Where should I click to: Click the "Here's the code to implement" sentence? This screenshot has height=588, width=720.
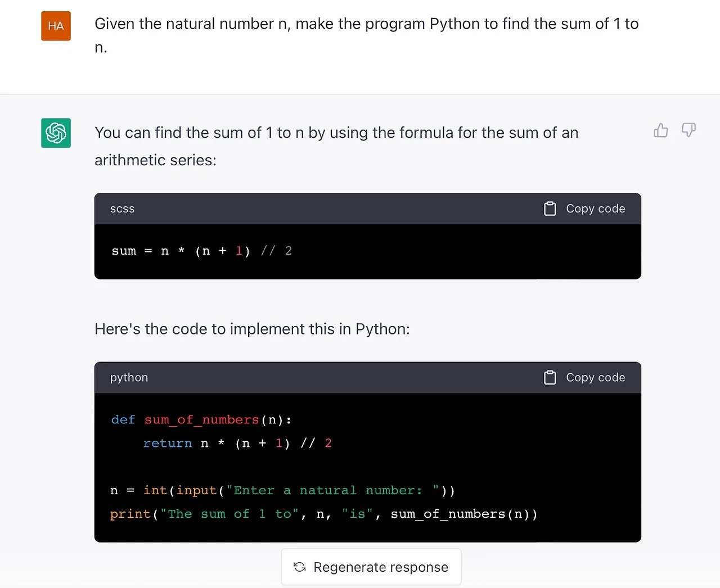252,329
